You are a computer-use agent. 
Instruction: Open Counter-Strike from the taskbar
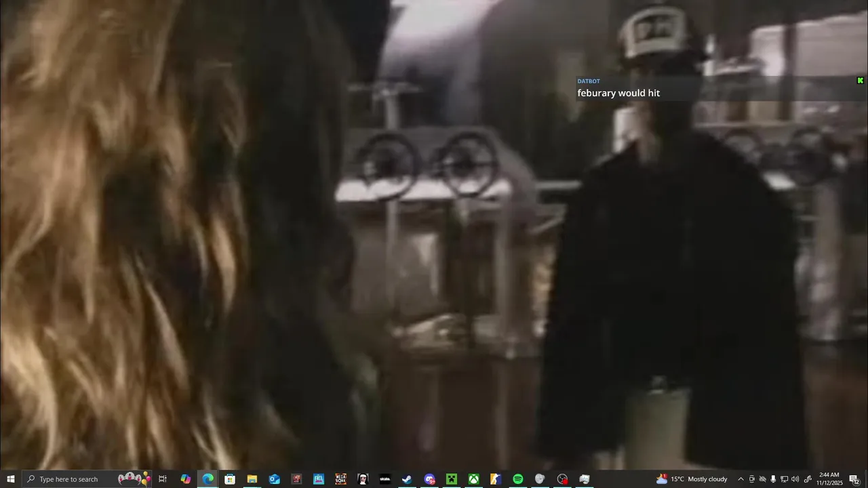click(x=496, y=479)
